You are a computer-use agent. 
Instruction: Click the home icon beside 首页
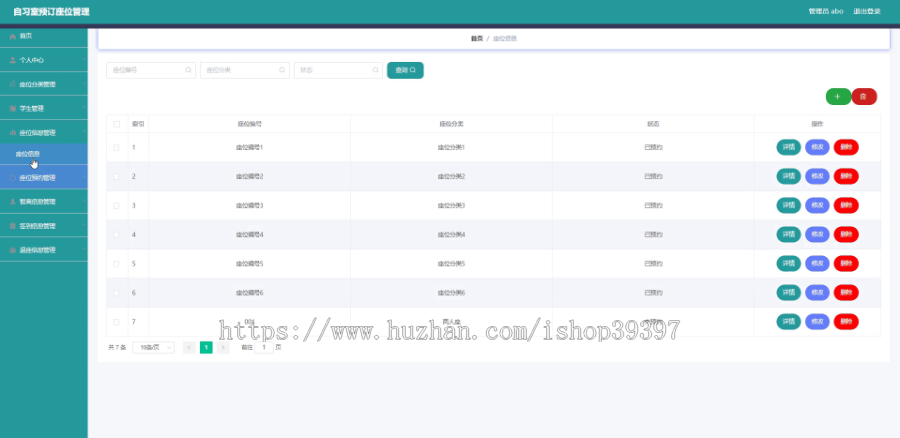pos(13,36)
